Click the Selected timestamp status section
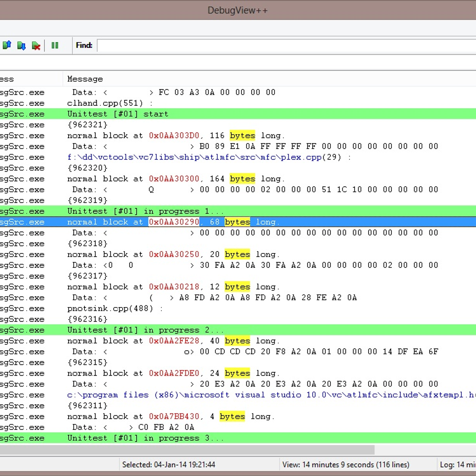Screen dimensions: 476x476 tap(169, 464)
